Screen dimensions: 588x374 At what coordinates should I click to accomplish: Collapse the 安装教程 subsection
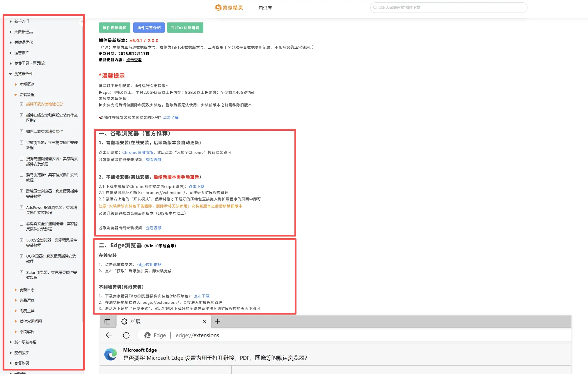point(16,95)
